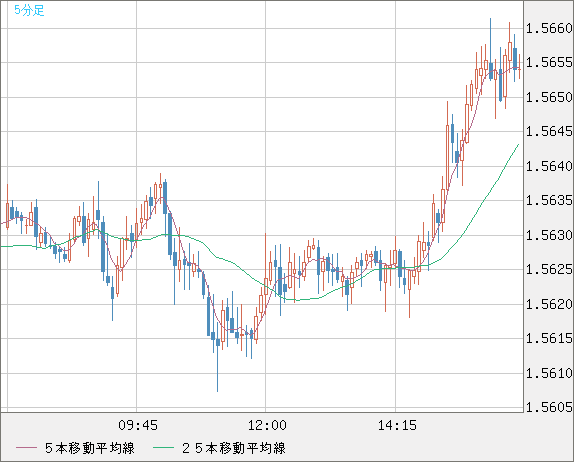574x462 pixels.
Task: Click the 5分足 timeframe label
Action: pyautogui.click(x=29, y=10)
